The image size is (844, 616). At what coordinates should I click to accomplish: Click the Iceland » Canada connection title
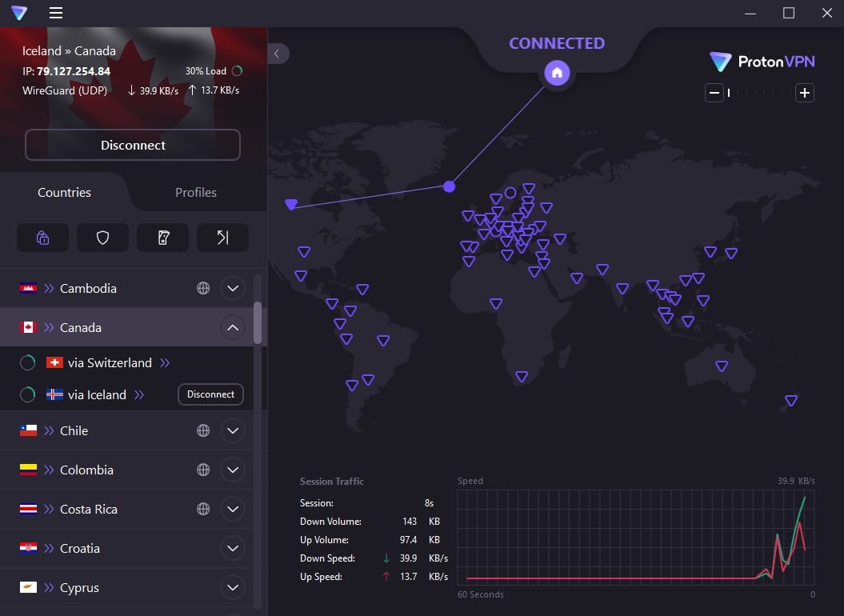(x=69, y=51)
